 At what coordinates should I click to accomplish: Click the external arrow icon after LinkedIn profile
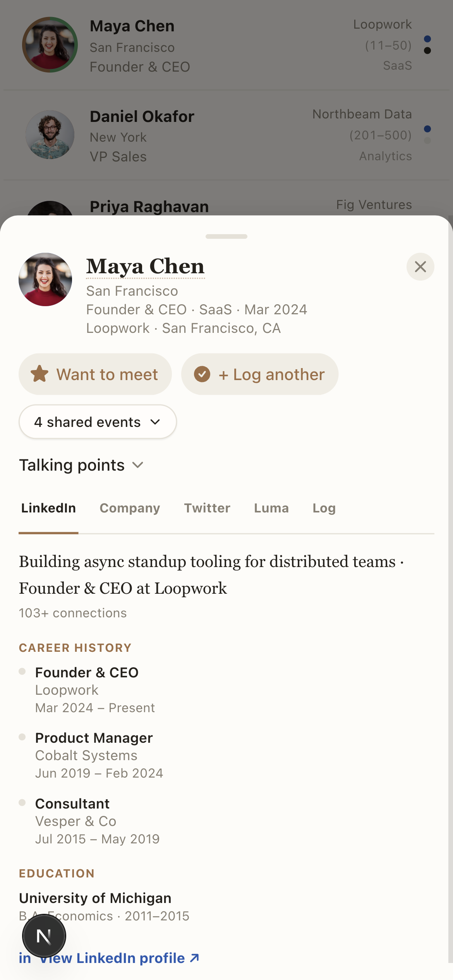(194, 958)
